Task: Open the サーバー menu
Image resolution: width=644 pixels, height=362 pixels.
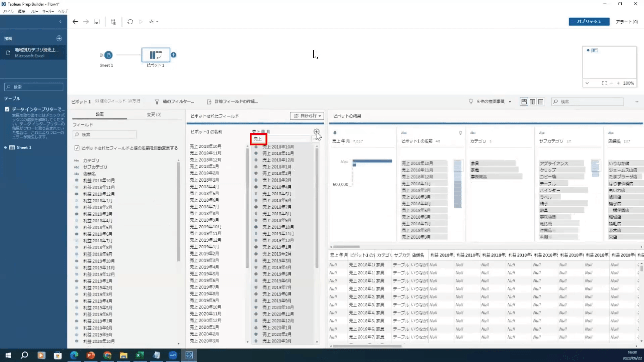Action: [x=48, y=11]
